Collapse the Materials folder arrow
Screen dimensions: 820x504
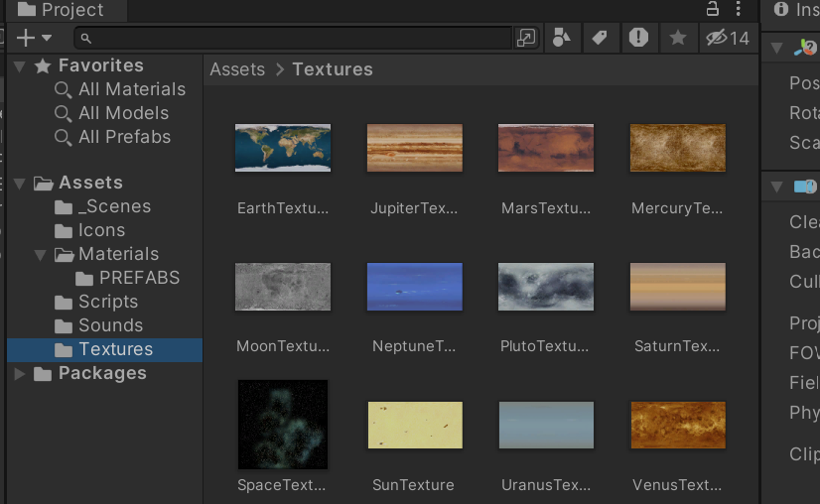(41, 255)
